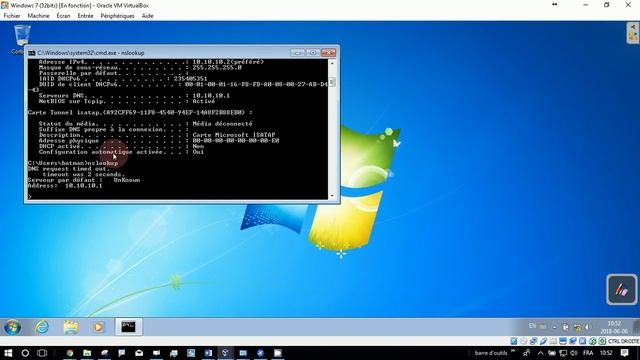Show hidden icons in Windows 7 tray
The image size is (640, 360).
pos(554,327)
